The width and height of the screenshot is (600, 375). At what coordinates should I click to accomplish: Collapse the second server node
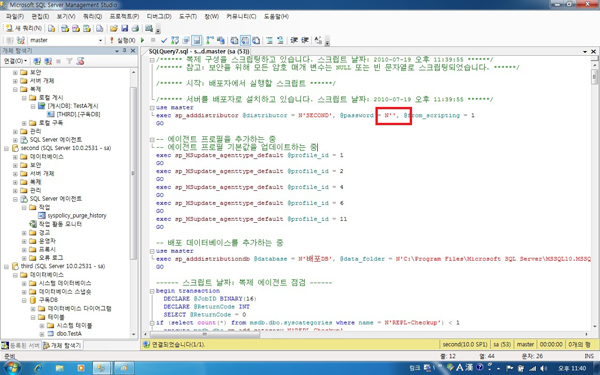point(6,148)
